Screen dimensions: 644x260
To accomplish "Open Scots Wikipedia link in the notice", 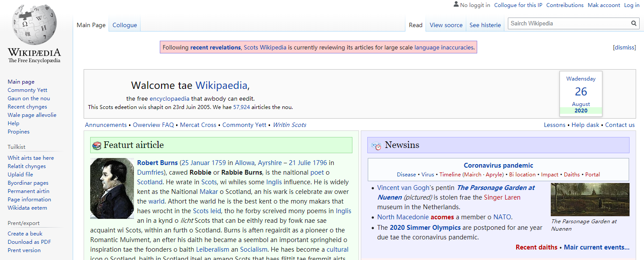I will point(265,47).
